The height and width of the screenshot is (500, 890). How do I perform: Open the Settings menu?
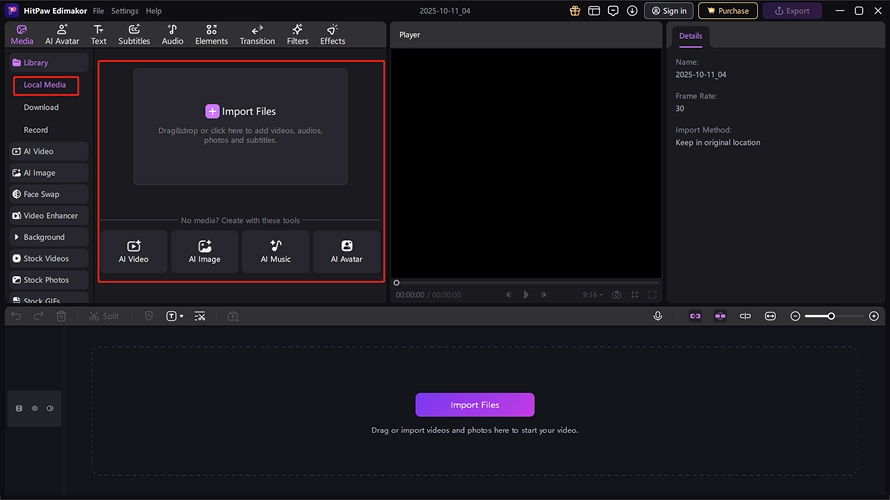point(124,11)
